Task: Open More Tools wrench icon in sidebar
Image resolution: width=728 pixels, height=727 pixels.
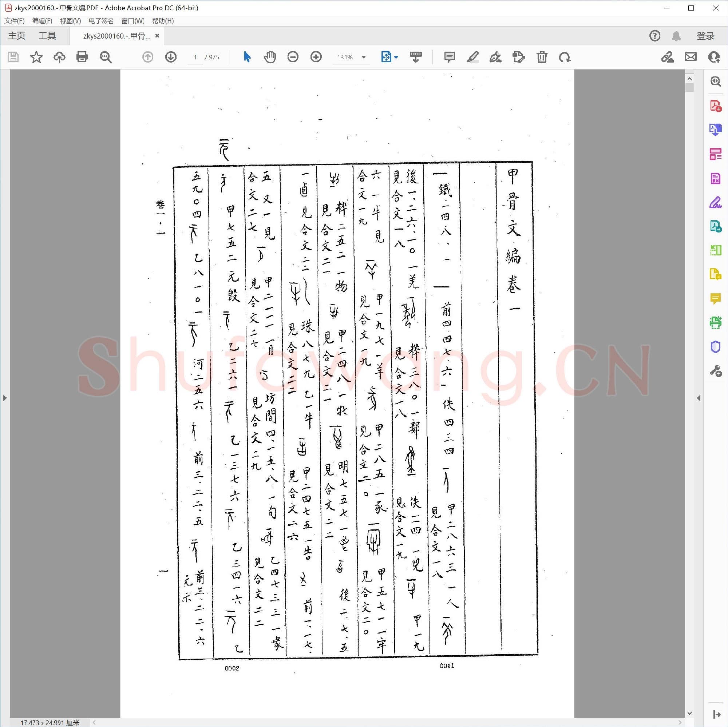Action: coord(716,371)
